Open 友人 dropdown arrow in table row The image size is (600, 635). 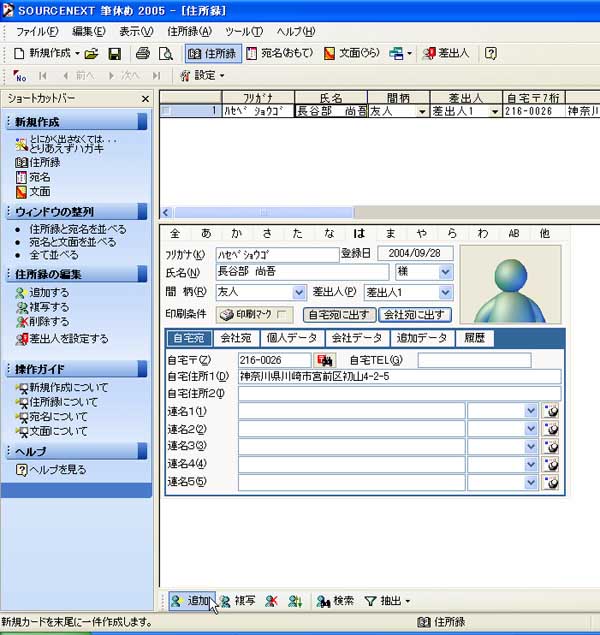[x=422, y=111]
